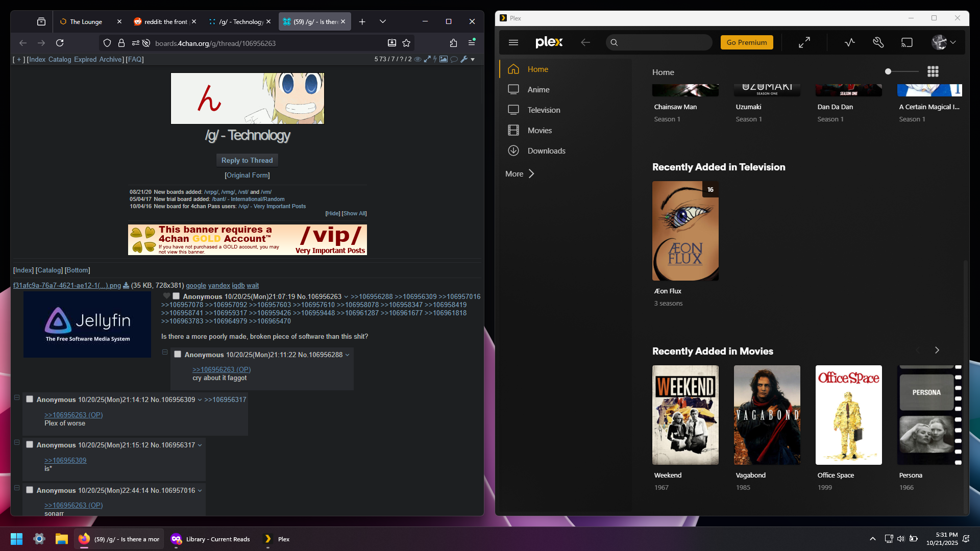Click Plex Activity pulse icon

(x=850, y=42)
